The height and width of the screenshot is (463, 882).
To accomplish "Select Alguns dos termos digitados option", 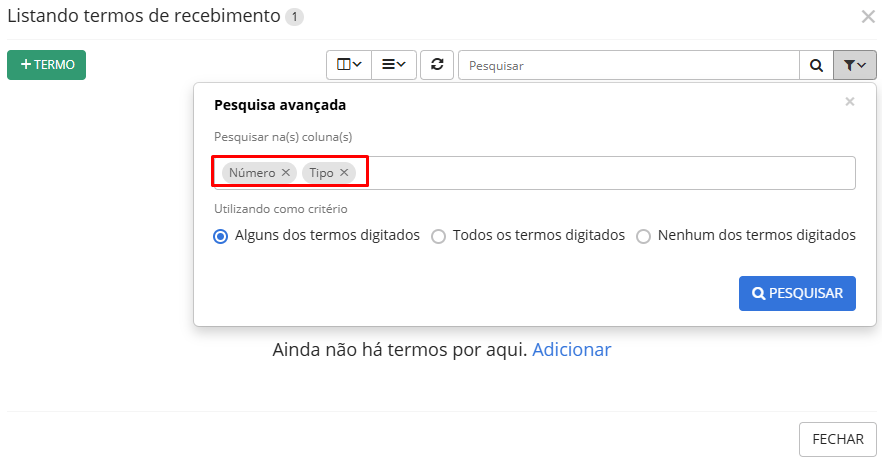I will pos(220,236).
